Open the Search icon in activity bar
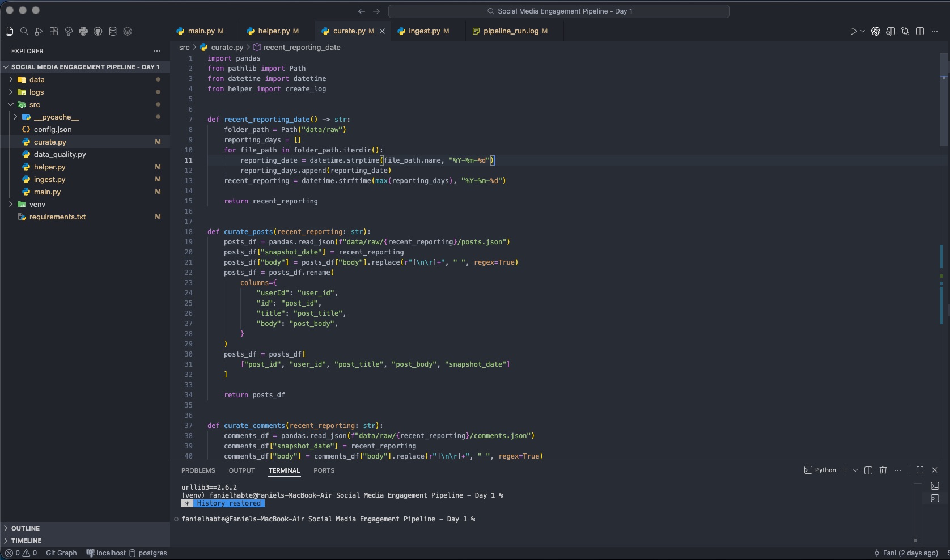Image resolution: width=950 pixels, height=560 pixels. pyautogui.click(x=24, y=32)
